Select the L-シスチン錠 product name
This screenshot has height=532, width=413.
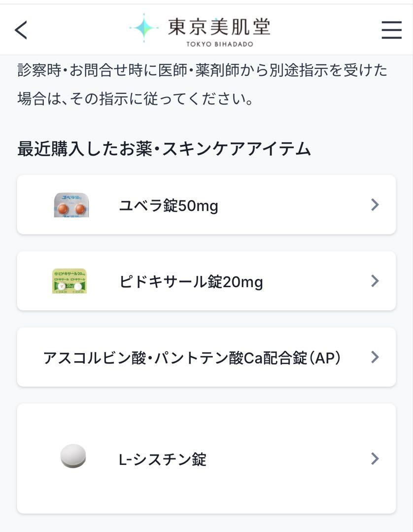coord(163,460)
